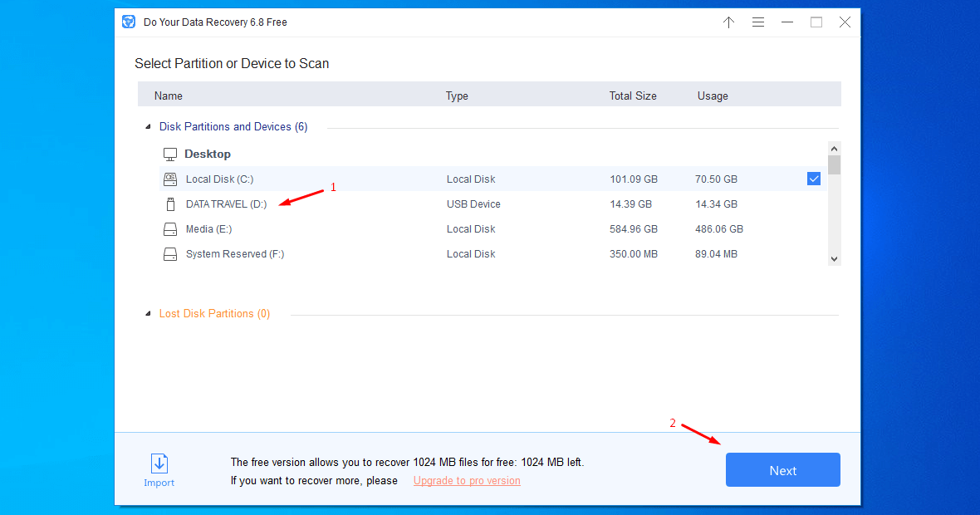Click the 584.96 GB total size value
This screenshot has width=980, height=515.
[634, 228]
